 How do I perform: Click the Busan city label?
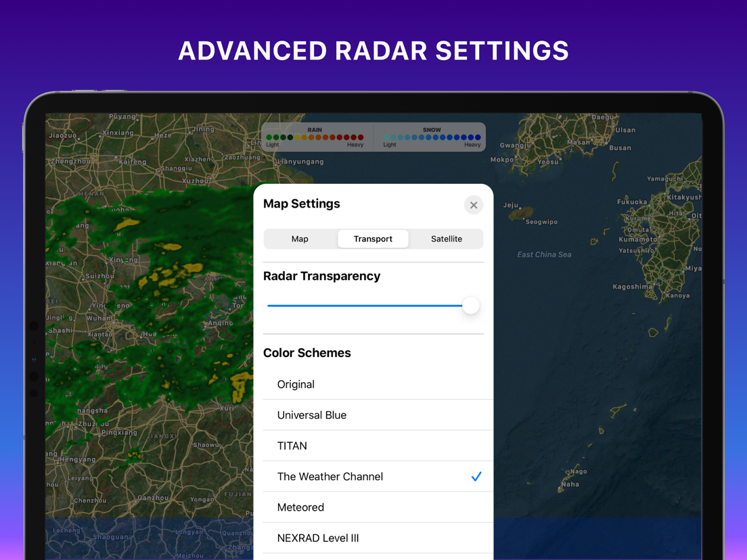click(620, 148)
